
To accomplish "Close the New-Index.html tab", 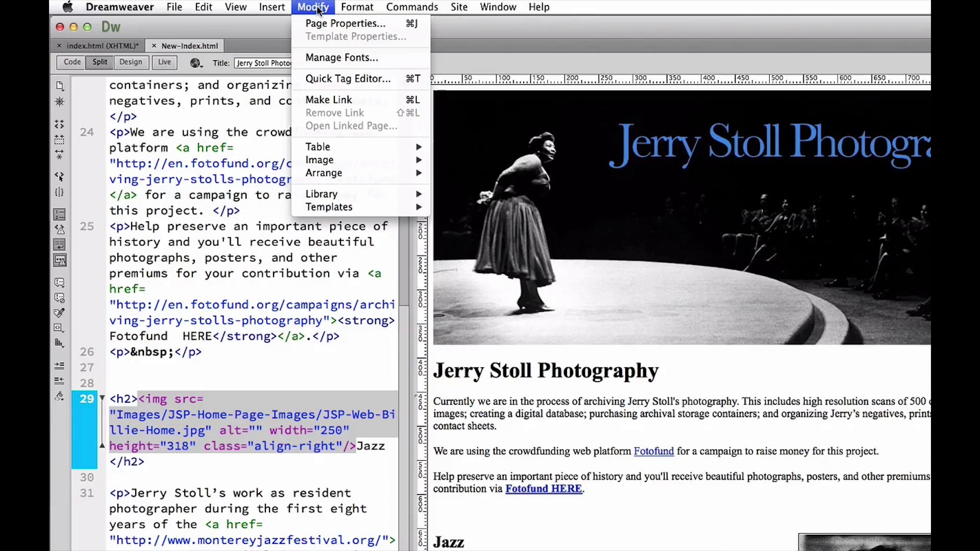I will 154,46.
